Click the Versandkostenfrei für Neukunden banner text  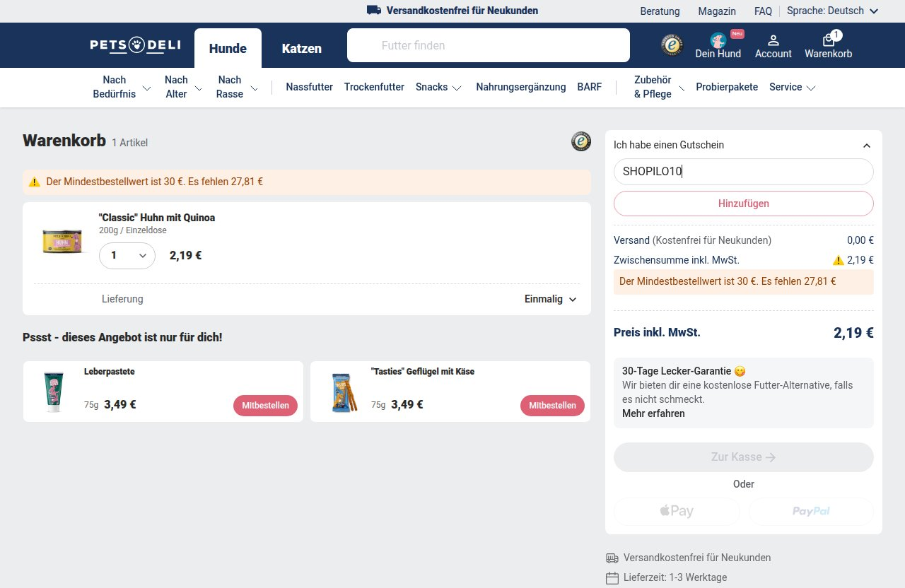[x=462, y=11]
